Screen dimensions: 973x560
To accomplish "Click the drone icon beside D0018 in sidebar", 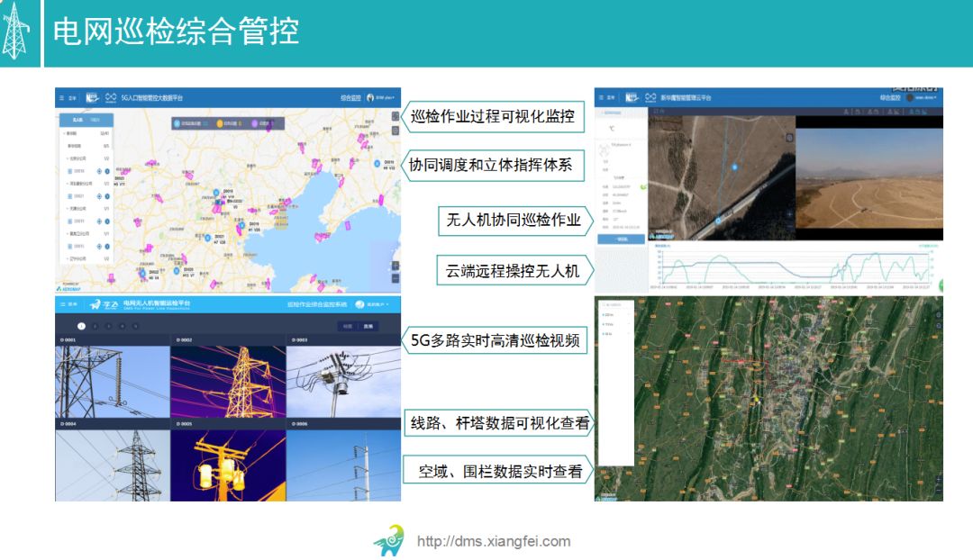I will pyautogui.click(x=107, y=170).
